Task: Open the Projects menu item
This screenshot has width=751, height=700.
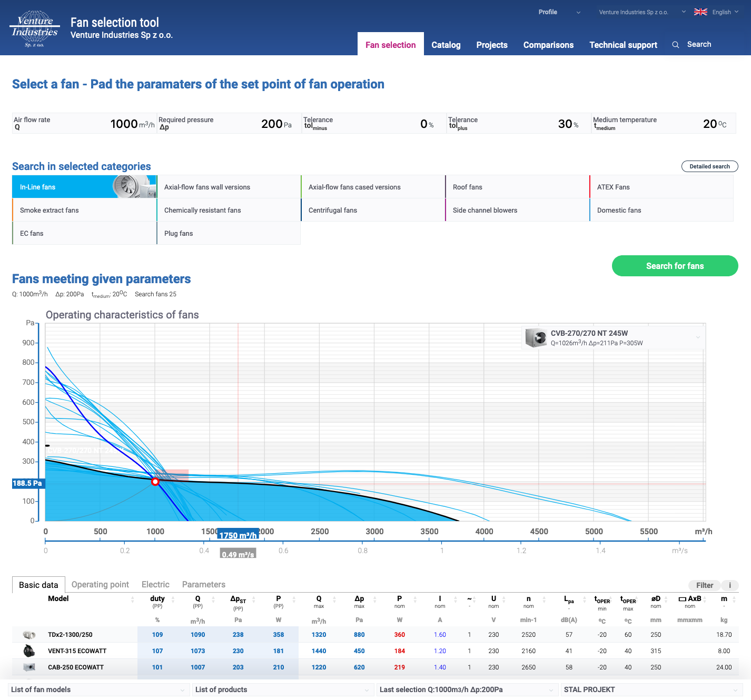Action: click(x=492, y=45)
